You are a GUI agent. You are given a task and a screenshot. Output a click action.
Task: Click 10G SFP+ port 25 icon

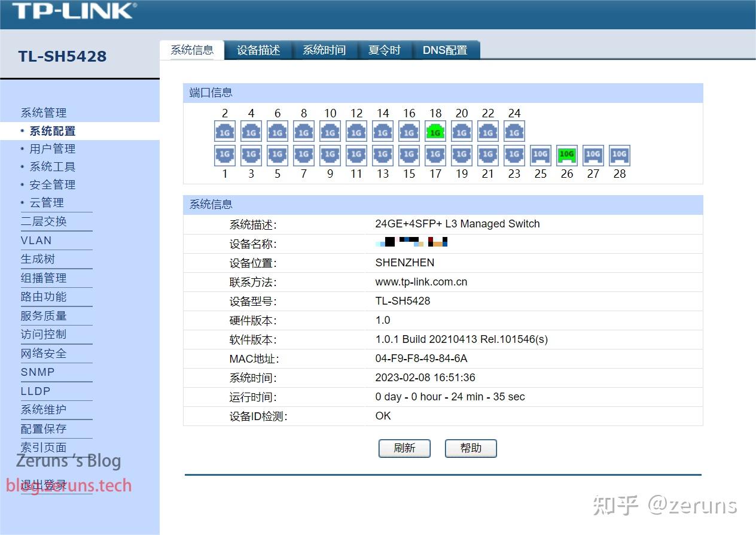point(541,156)
